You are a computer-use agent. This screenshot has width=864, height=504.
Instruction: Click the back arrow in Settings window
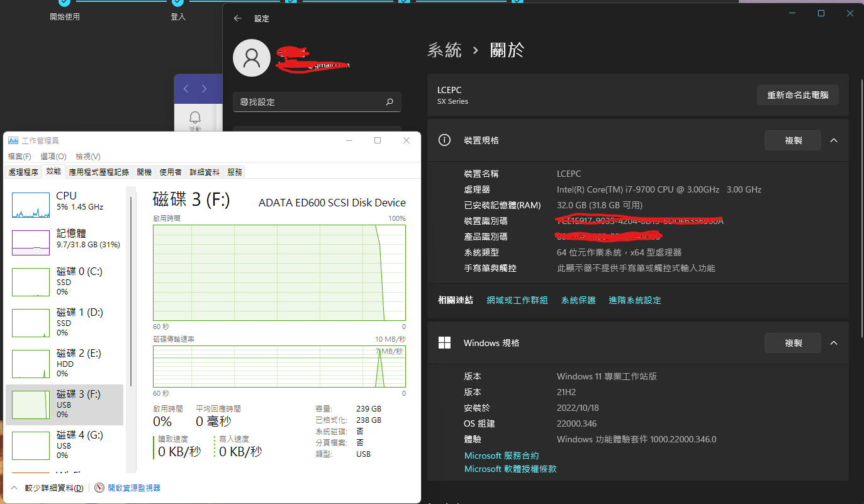click(x=237, y=19)
